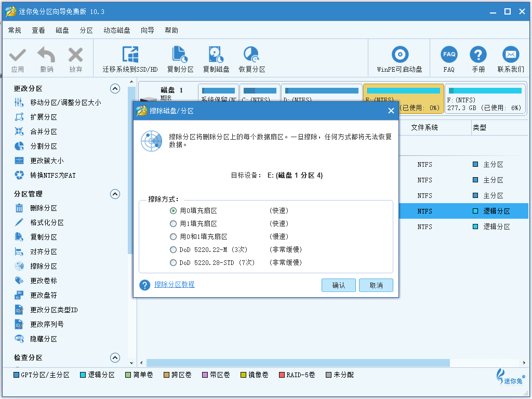Click the GPT/Primary (GPT分区/主分区) legend swatch
The image size is (532, 399).
tap(16, 375)
